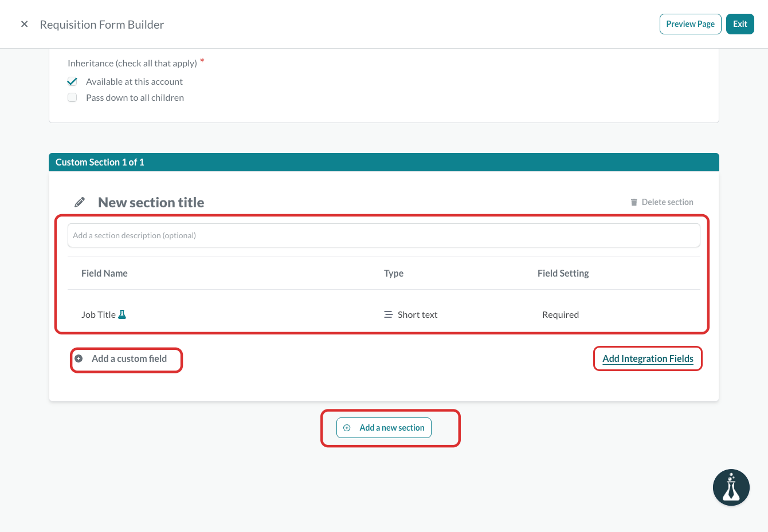Click the Exit button
The width and height of the screenshot is (768, 532).
click(740, 24)
